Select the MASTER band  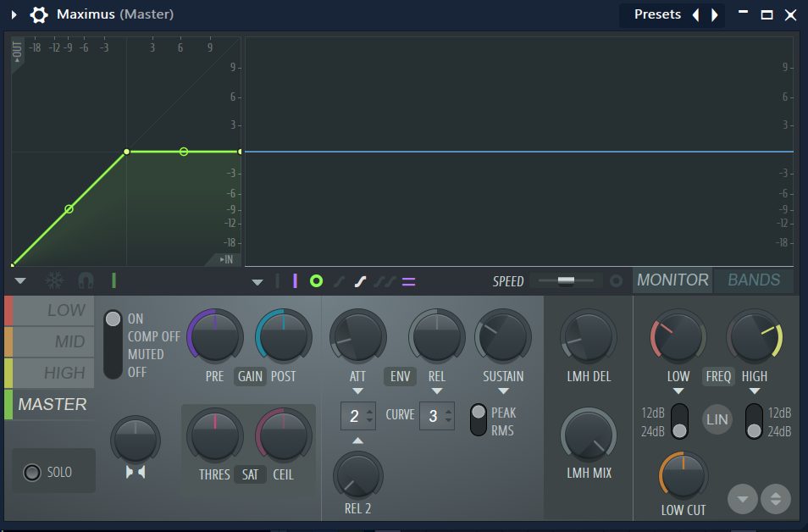click(49, 404)
